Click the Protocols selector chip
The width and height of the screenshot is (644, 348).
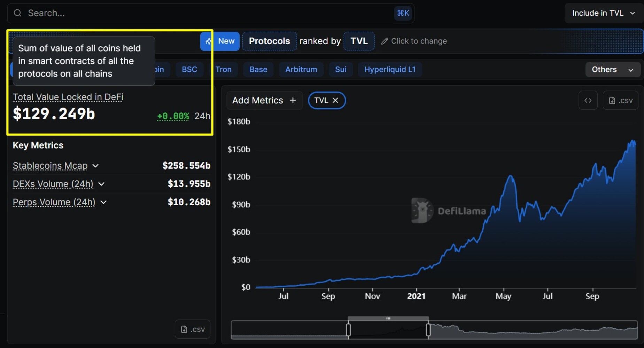tap(269, 41)
